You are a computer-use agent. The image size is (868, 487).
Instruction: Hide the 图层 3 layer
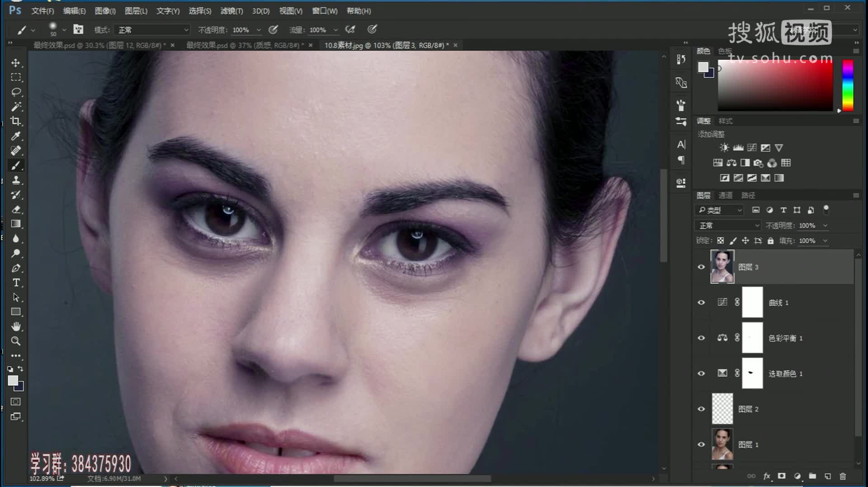coord(701,267)
